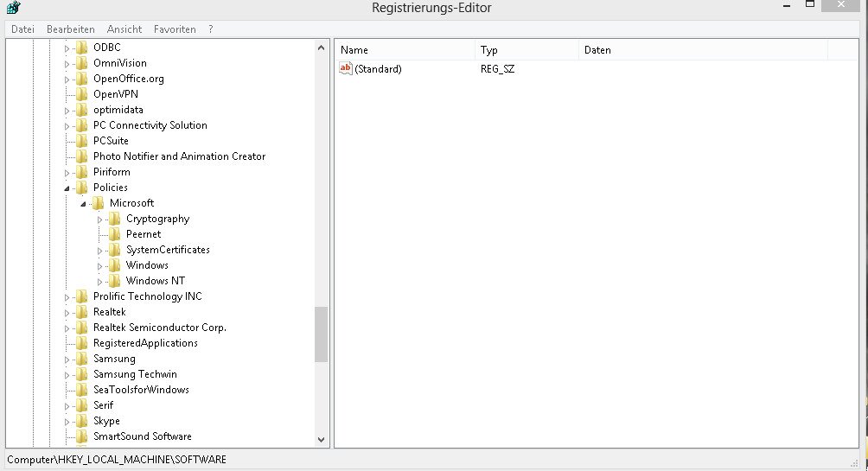Image resolution: width=868 pixels, height=471 pixels.
Task: Click the status bar path Computer\HKEY_LOCAL_MACHINE\SOFTWARE
Action: (x=117, y=460)
